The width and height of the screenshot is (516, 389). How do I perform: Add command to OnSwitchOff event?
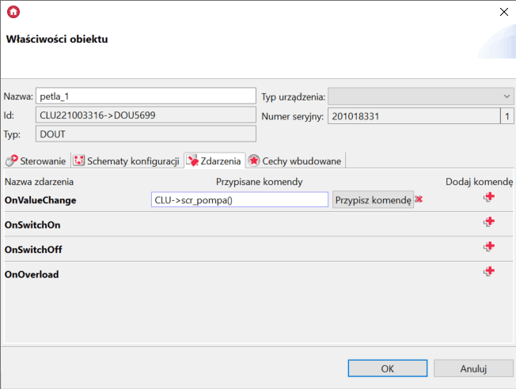pos(489,247)
